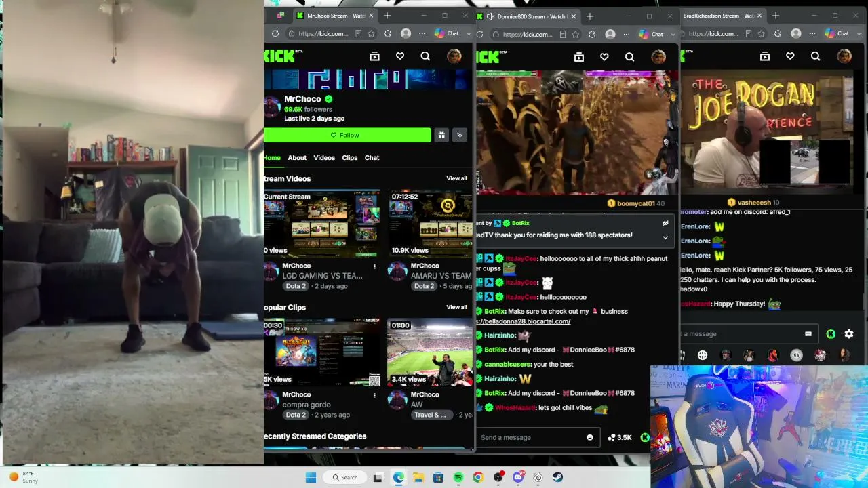View all Popular Clips
This screenshot has width=868, height=488.
(x=456, y=307)
